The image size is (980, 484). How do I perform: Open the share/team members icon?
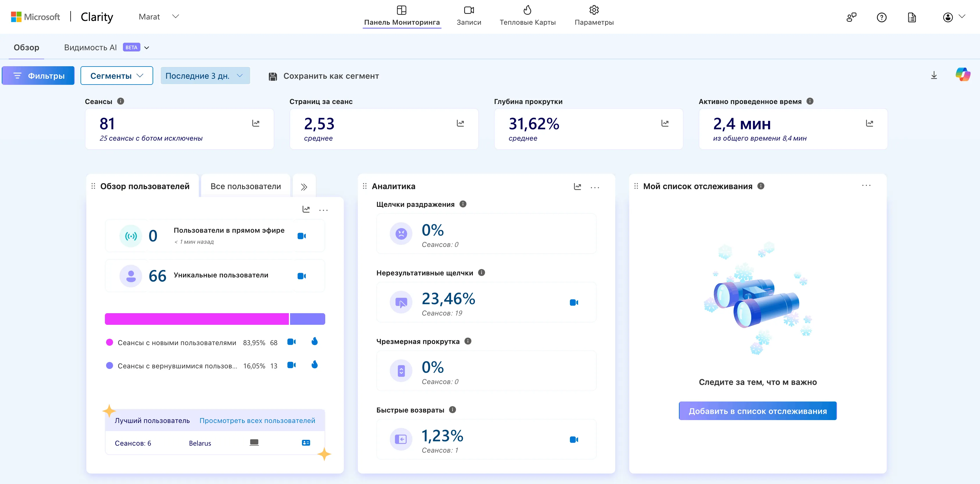coord(852,17)
